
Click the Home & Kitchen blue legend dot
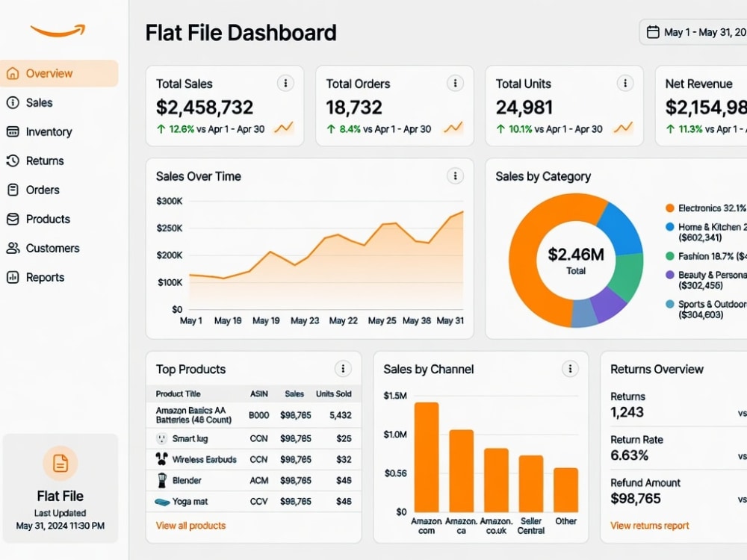[670, 227]
